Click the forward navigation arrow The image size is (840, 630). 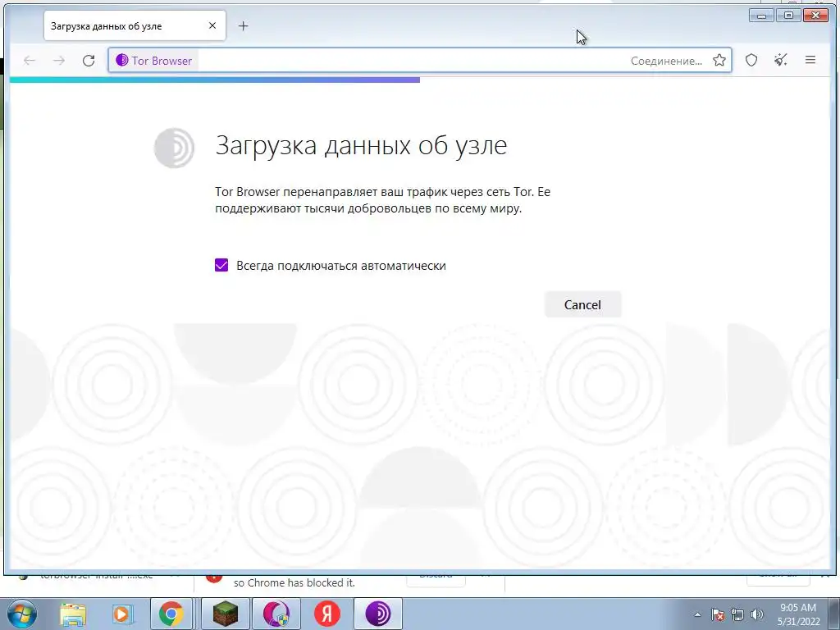[x=59, y=61]
